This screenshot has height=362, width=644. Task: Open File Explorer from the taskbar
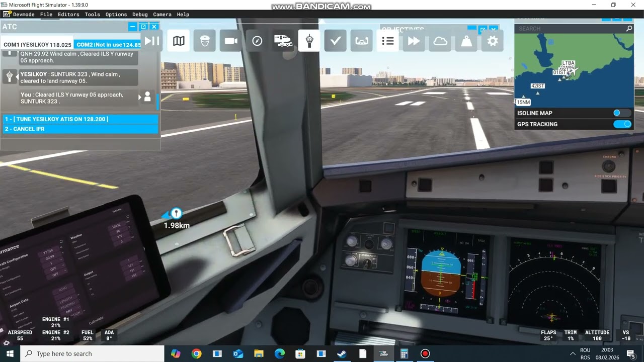pos(259,354)
